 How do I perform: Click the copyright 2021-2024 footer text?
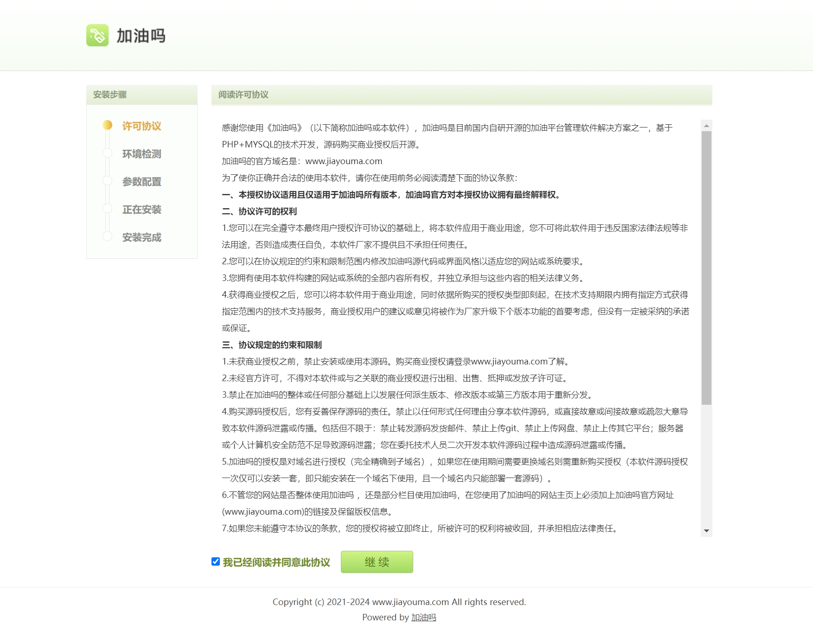click(399, 602)
